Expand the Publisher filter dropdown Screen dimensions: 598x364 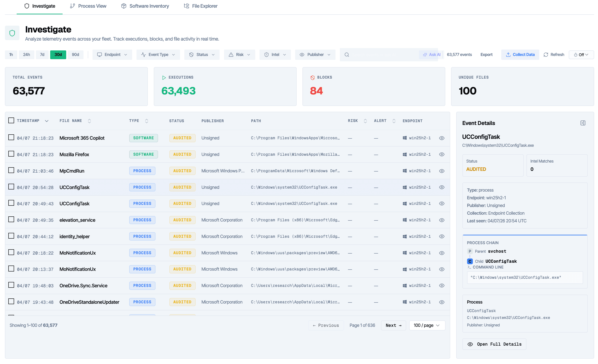point(315,55)
